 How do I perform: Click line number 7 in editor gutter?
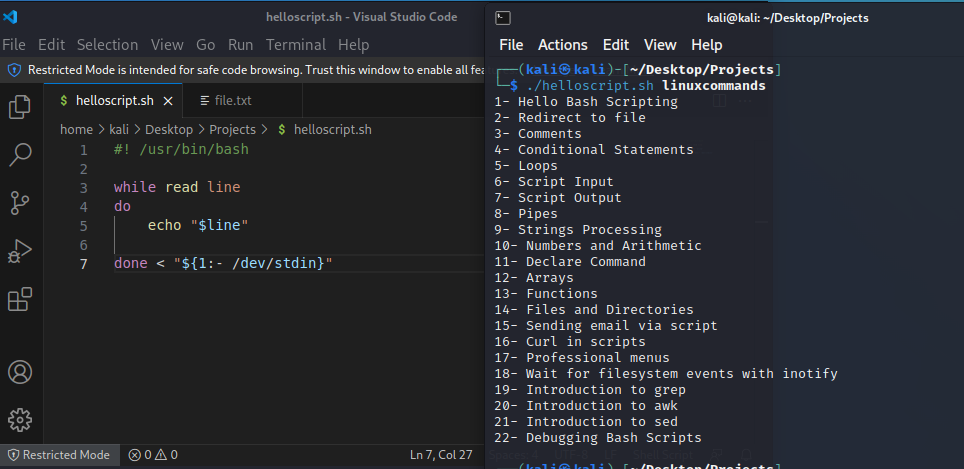pos(83,264)
